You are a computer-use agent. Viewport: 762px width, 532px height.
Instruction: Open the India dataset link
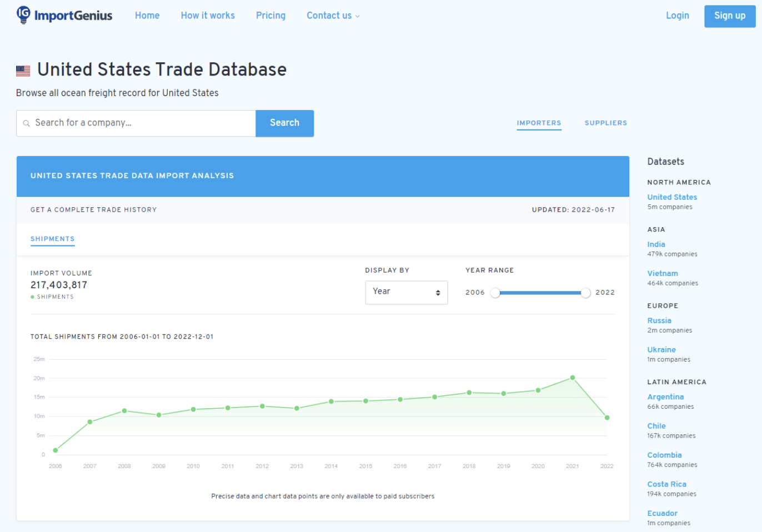click(x=656, y=244)
